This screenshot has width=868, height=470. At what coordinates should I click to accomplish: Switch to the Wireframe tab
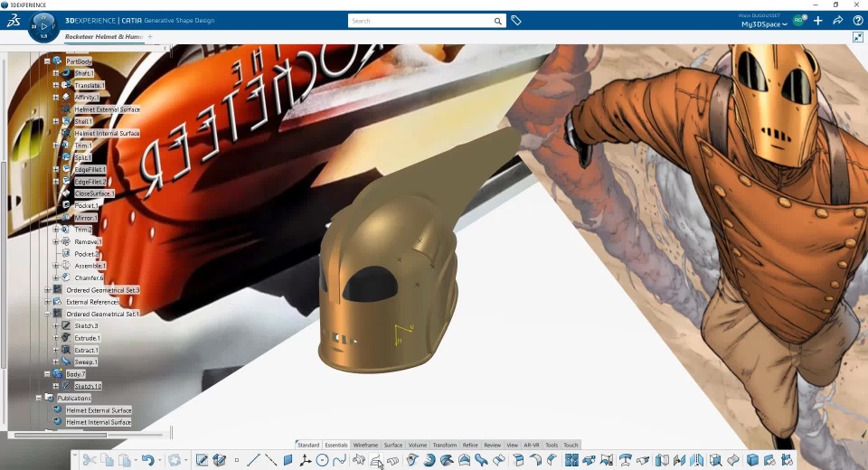coord(365,445)
